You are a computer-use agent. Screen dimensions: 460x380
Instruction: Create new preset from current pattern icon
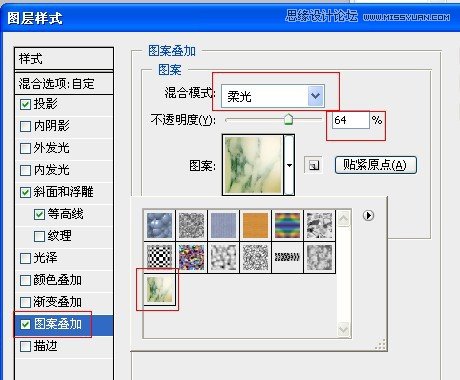click(x=313, y=165)
